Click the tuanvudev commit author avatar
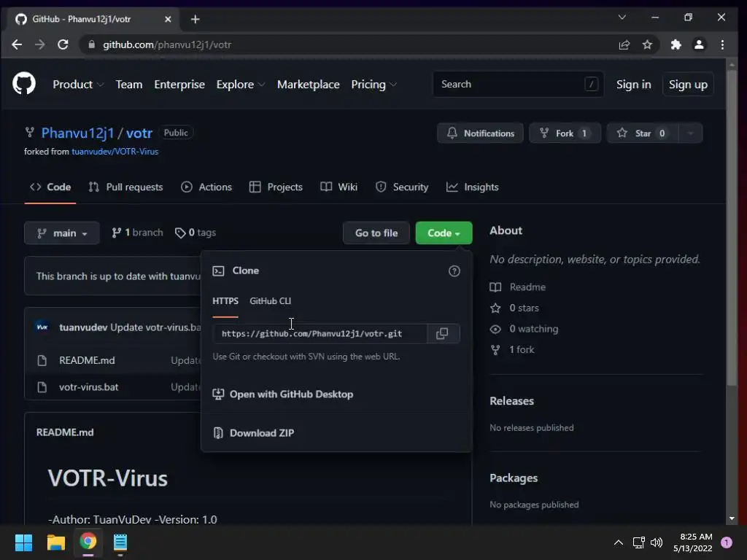This screenshot has width=747, height=560. (x=42, y=327)
